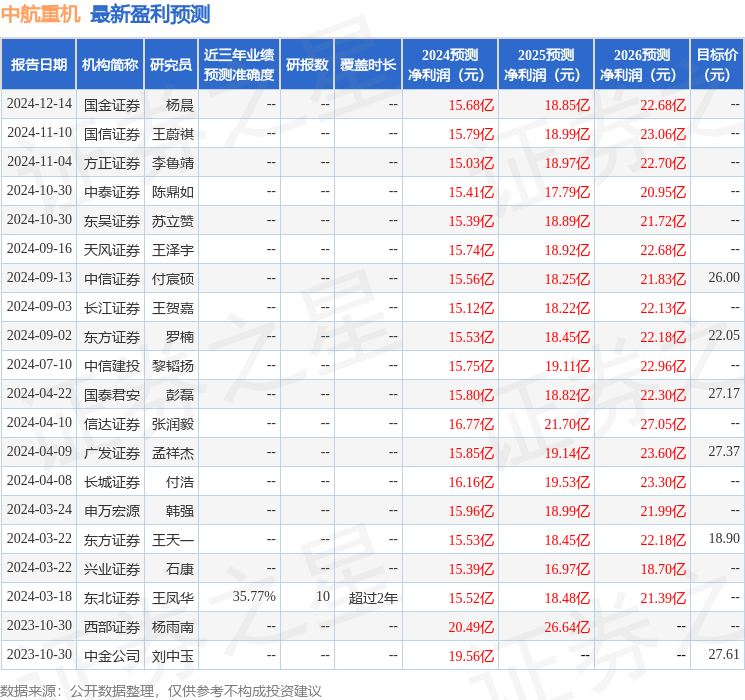
Task: Select institution 中信证券
Action: (112, 279)
